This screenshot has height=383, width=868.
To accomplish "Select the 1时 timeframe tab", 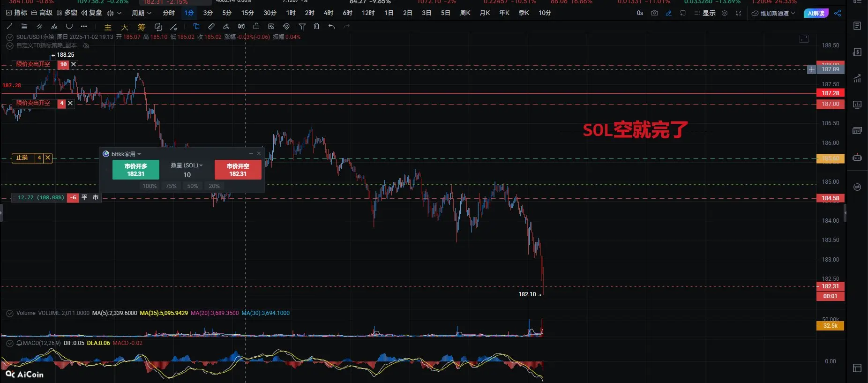I will 291,13.
